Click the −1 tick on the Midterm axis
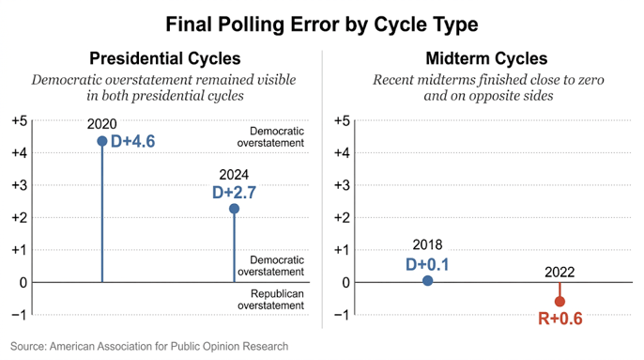Screen dimensions: 644x360 [x=342, y=315]
